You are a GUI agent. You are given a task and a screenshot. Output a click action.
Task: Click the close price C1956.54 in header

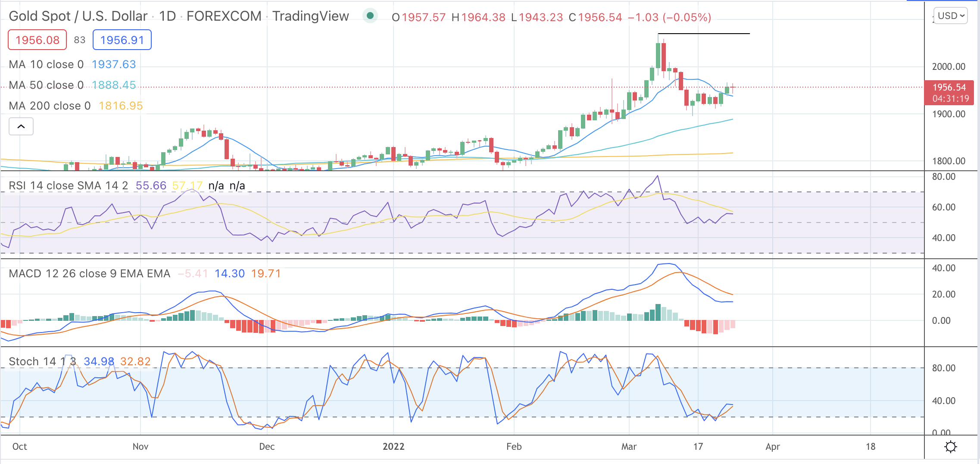tap(595, 17)
